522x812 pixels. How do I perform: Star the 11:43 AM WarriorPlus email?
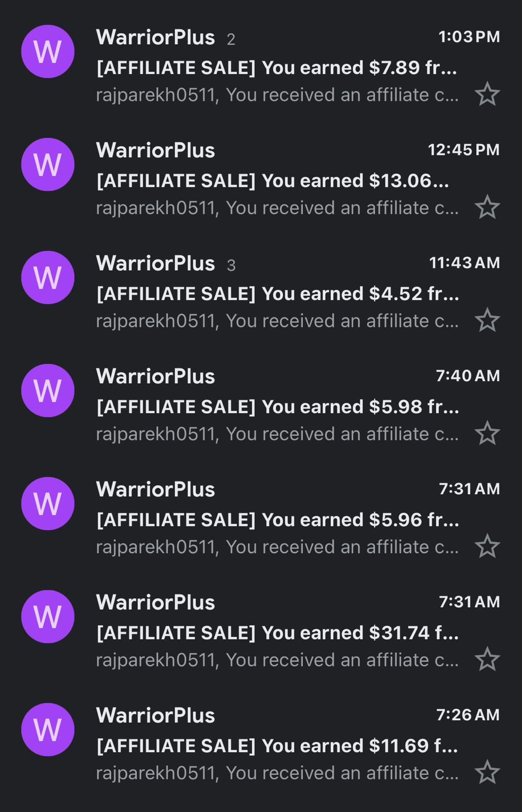click(487, 320)
